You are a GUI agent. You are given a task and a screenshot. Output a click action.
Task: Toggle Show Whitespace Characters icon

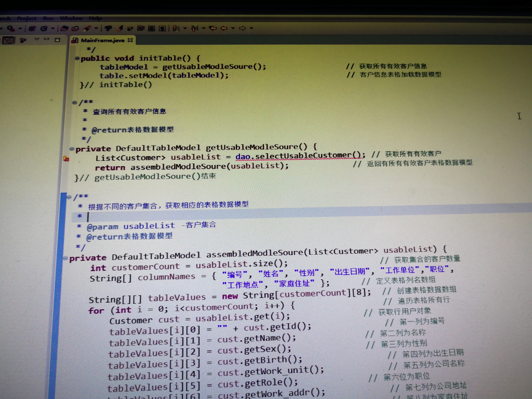coord(163,28)
